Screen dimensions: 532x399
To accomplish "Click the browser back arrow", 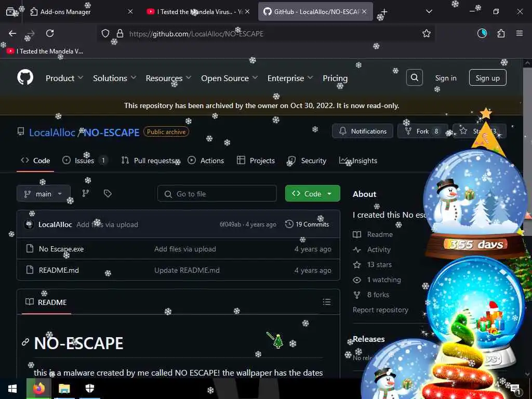I will pyautogui.click(x=12, y=33).
